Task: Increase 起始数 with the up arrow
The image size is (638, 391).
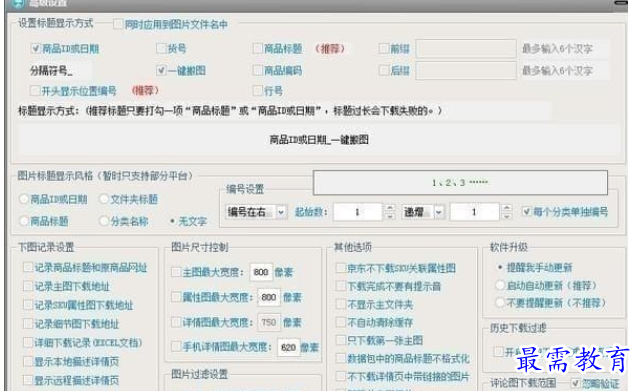Action: click(389, 208)
